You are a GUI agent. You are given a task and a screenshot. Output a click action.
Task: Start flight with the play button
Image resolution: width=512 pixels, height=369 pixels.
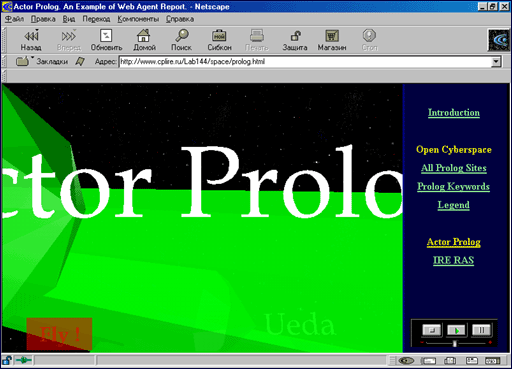click(457, 330)
